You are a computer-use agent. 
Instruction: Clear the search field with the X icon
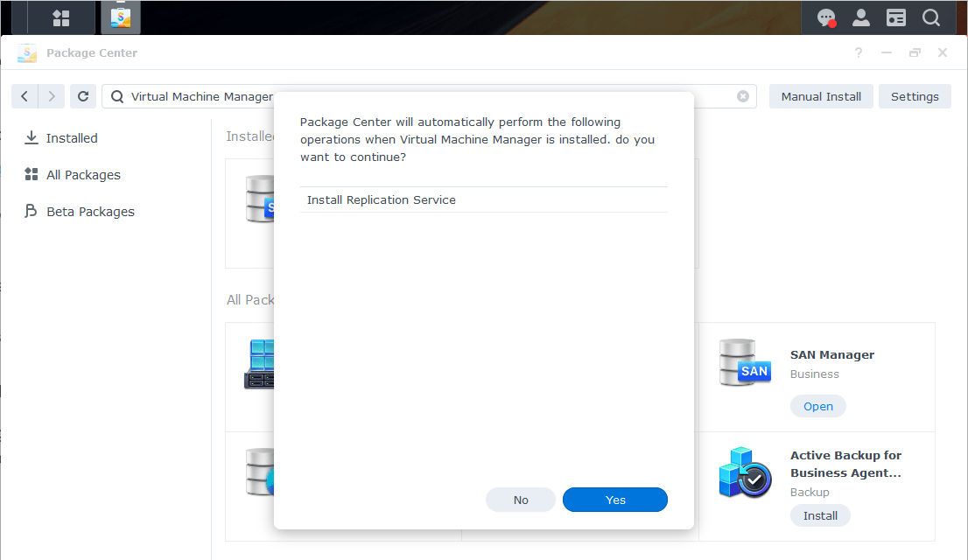coord(743,96)
